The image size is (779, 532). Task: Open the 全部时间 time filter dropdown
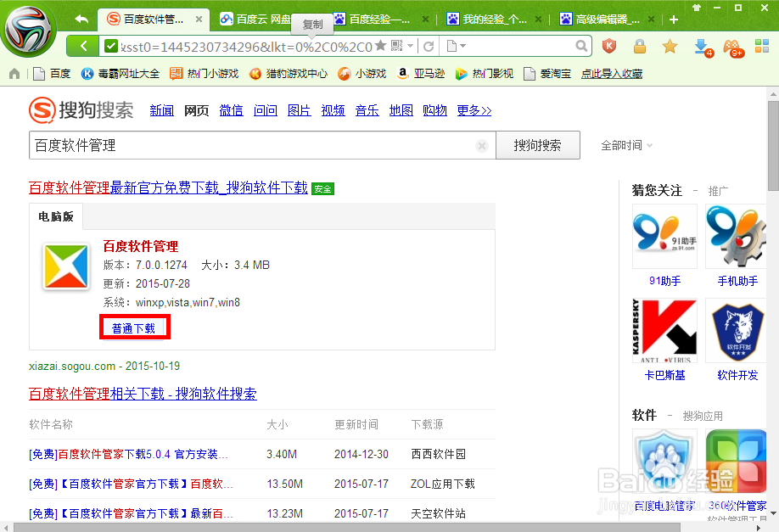tap(625, 145)
